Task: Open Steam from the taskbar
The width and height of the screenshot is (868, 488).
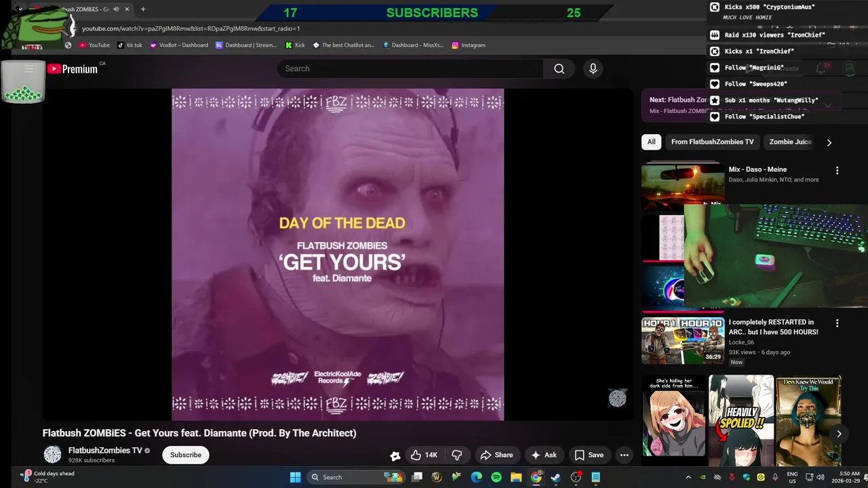Action: [556, 477]
